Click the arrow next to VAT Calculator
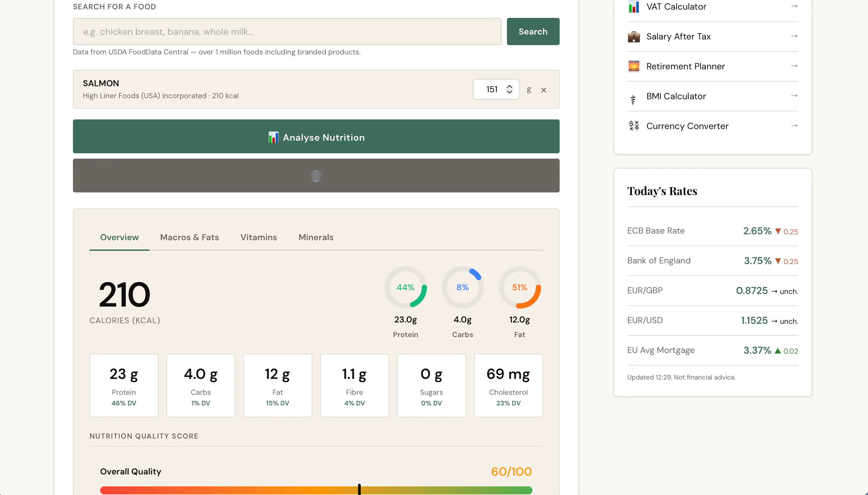The height and width of the screenshot is (495, 868). pos(794,6)
